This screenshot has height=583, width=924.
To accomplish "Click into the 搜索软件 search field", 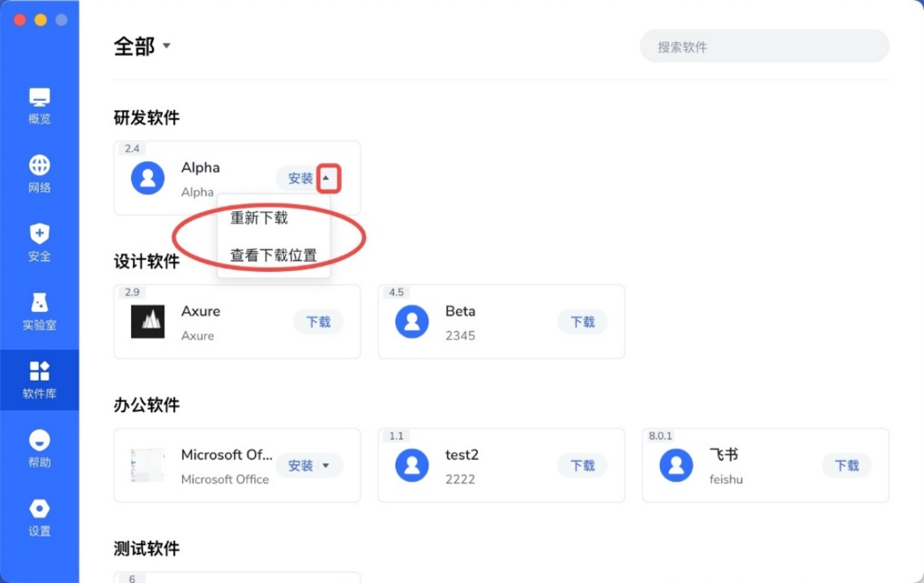I will 764,47.
